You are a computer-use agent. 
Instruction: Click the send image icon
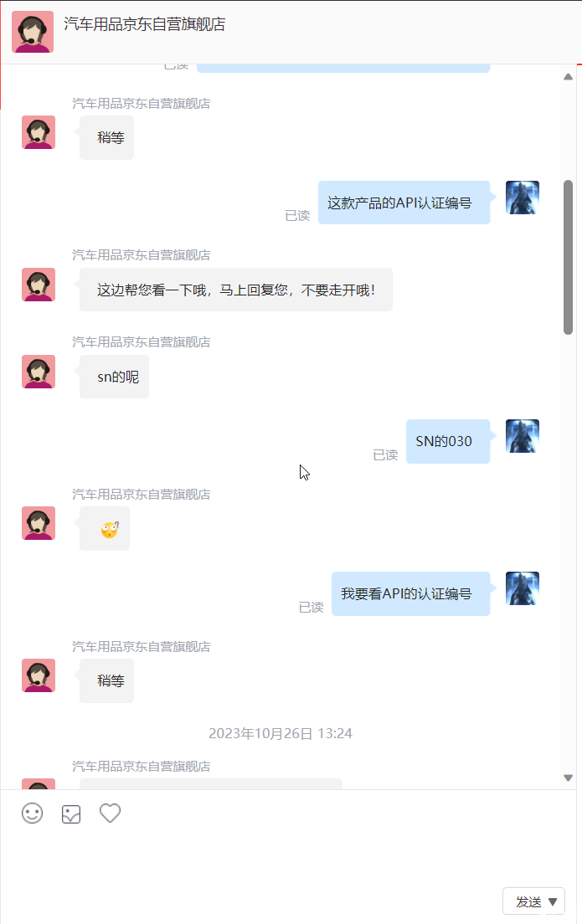click(70, 814)
